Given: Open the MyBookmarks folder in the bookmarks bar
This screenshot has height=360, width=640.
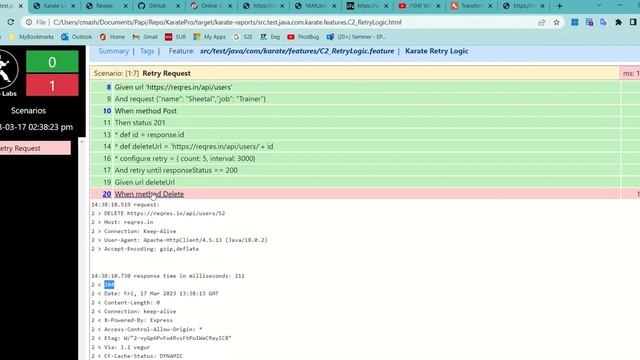Looking at the screenshot, I should 31,37.
